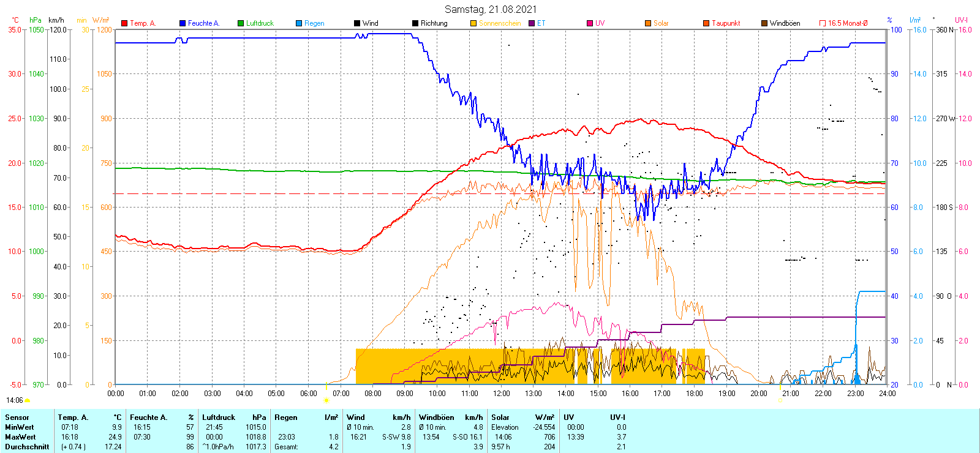This screenshot has width=980, height=453.
Task: Click the sunset marker near 21:00
Action: 780,400
